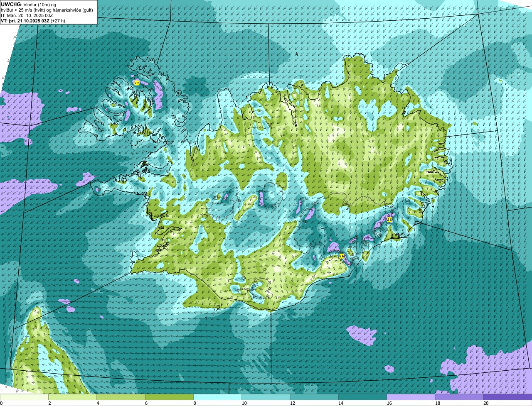Click the pale cyan 8–10 m/s legend swatch
This screenshot has height=406, width=532.
[217, 397]
